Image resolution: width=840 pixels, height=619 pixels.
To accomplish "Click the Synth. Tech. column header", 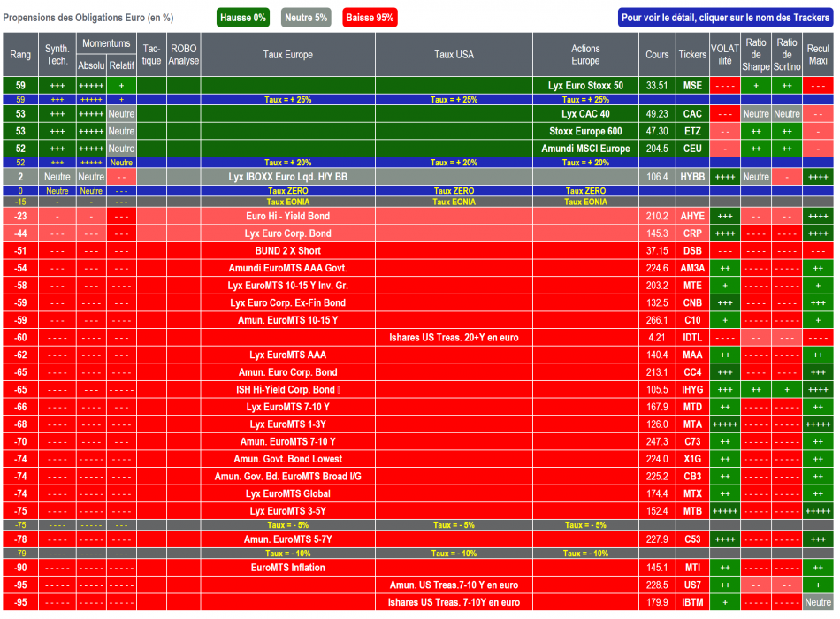I will pos(57,55).
